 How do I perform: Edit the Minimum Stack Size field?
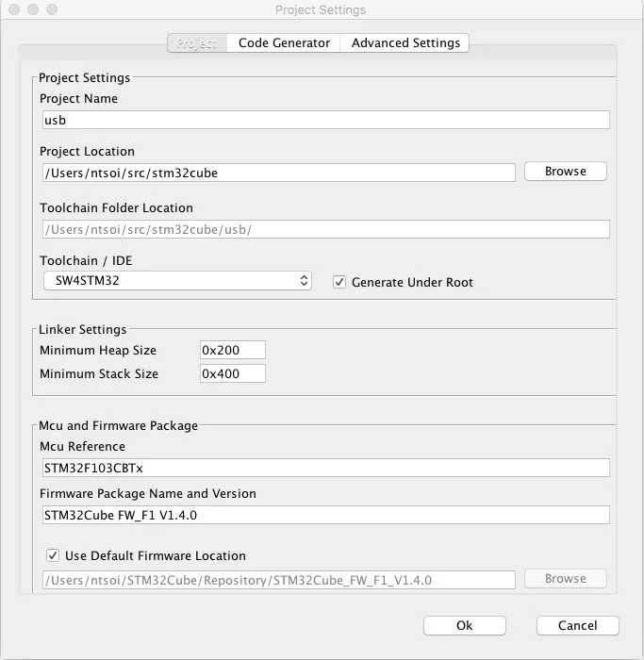click(232, 374)
